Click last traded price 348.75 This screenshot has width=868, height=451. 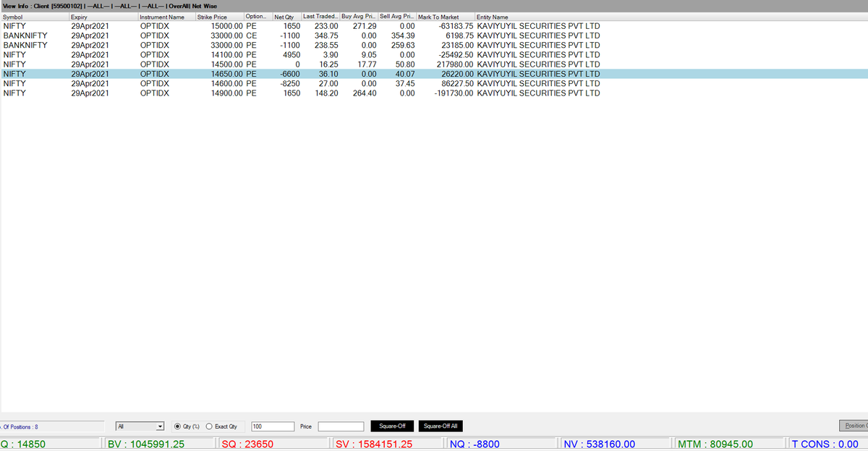[x=326, y=35]
